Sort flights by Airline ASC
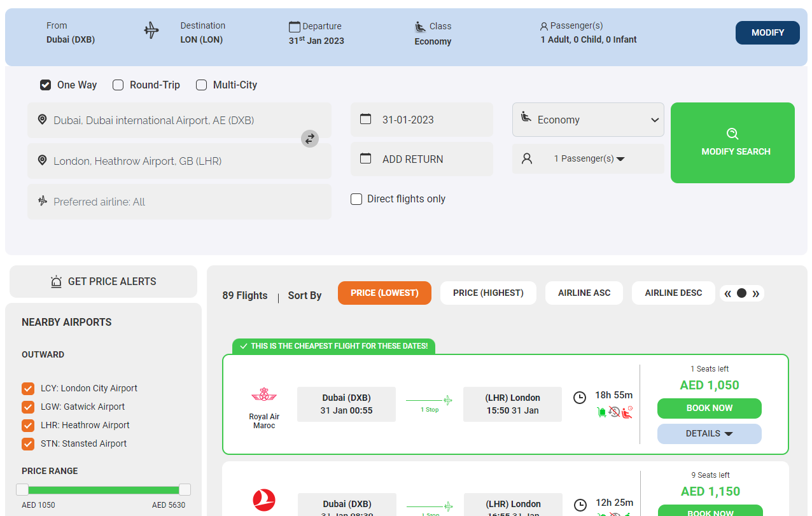The height and width of the screenshot is (516, 812). tap(584, 293)
